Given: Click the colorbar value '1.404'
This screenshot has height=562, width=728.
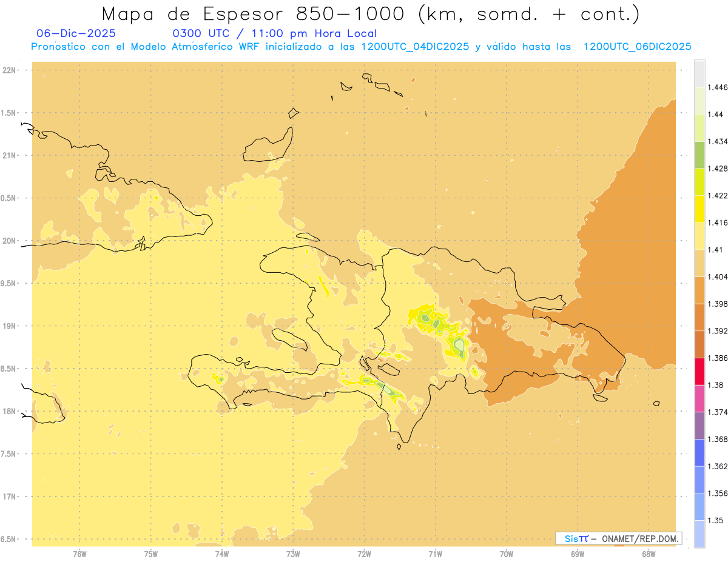Looking at the screenshot, I should [717, 277].
